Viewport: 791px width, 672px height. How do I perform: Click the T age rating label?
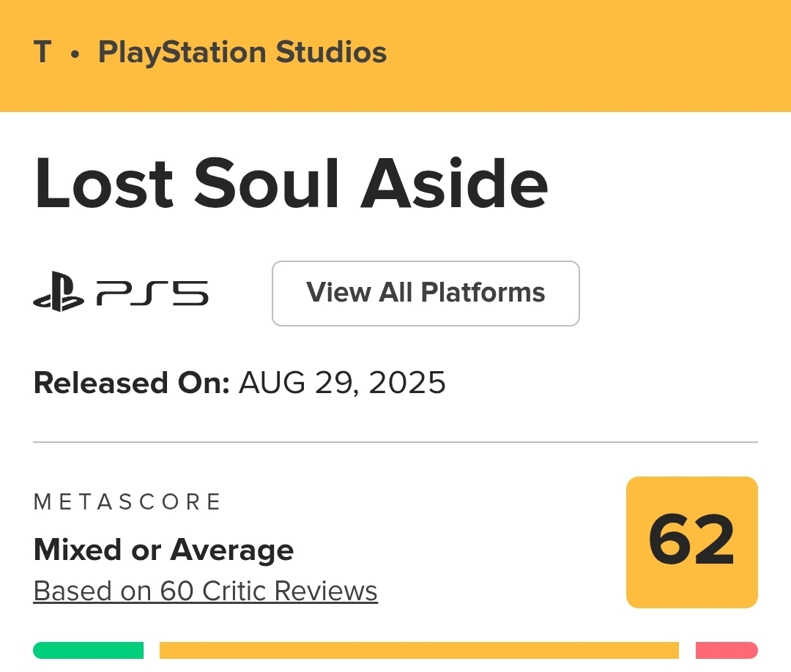(42, 53)
